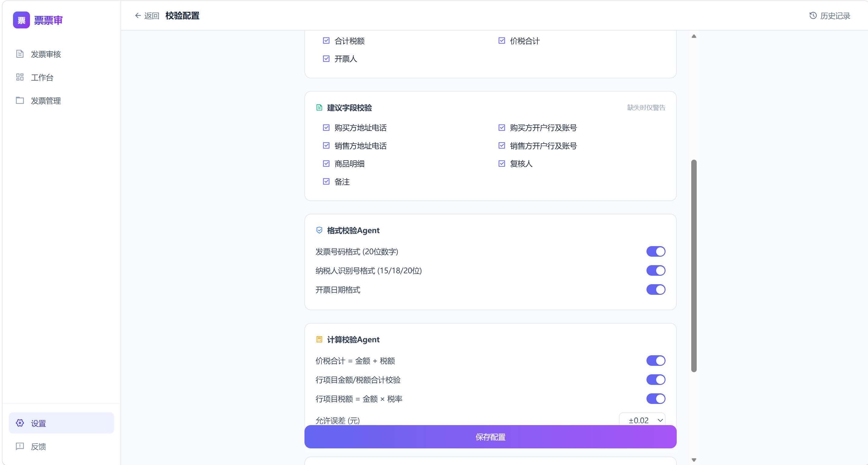Click the 票票审 brand name
This screenshot has height=465, width=868.
(48, 20)
